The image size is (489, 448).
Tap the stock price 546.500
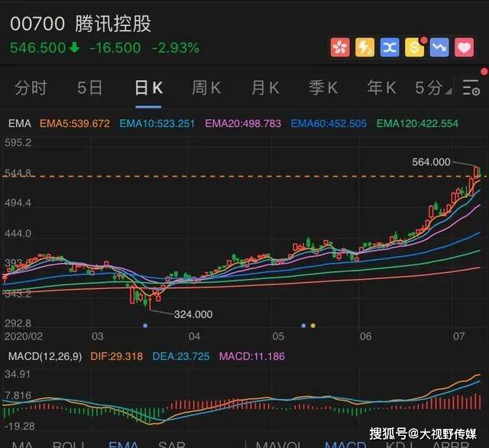37,47
